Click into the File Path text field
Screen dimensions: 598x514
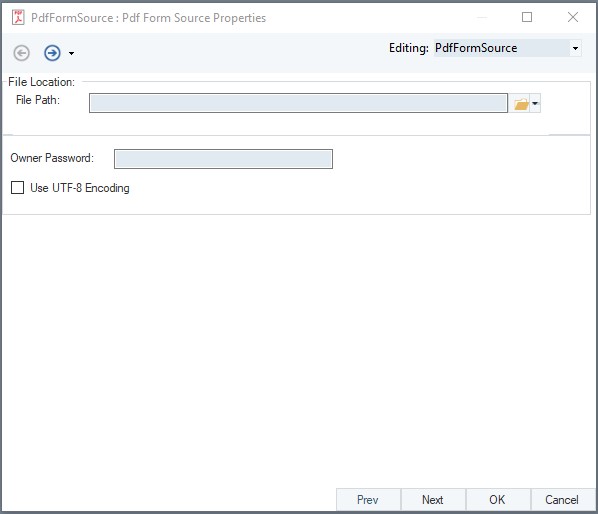298,103
